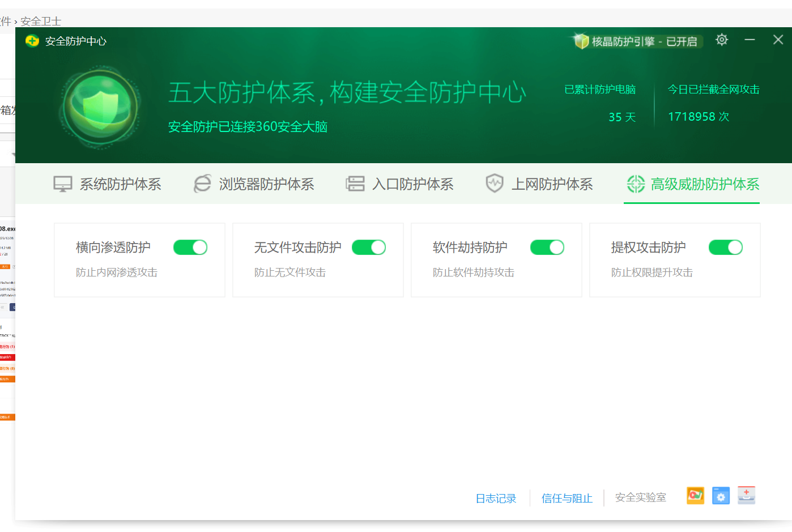Screen dimensions: 792x532
Task: Click 安全防护已连接360安全大脑 text
Action: 248,126
